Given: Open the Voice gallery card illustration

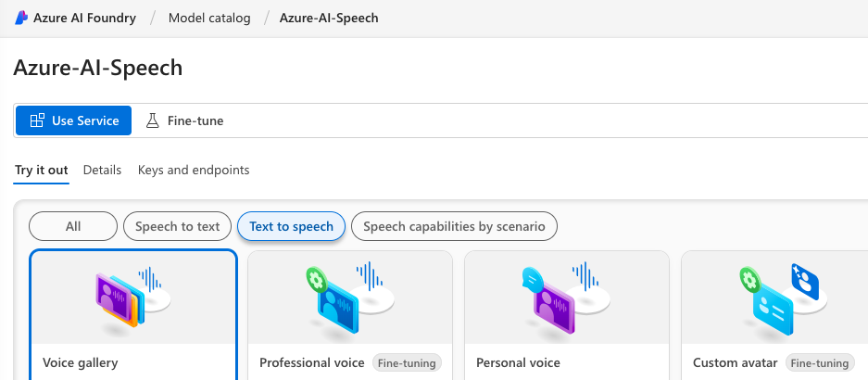Looking at the screenshot, I should click(133, 298).
